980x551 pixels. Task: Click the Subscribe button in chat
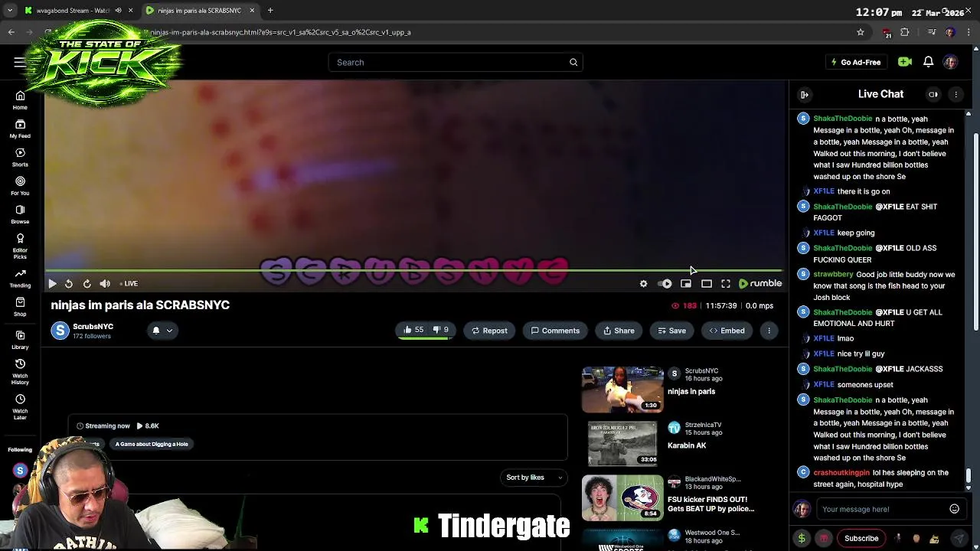pos(861,538)
